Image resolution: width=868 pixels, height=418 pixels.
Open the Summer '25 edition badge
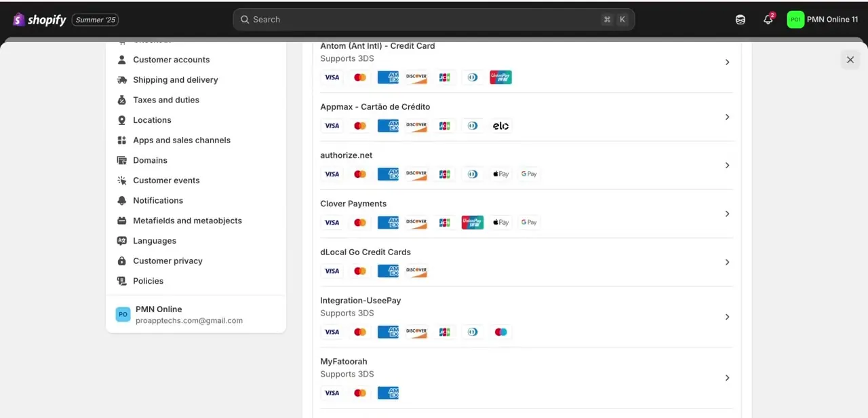95,20
